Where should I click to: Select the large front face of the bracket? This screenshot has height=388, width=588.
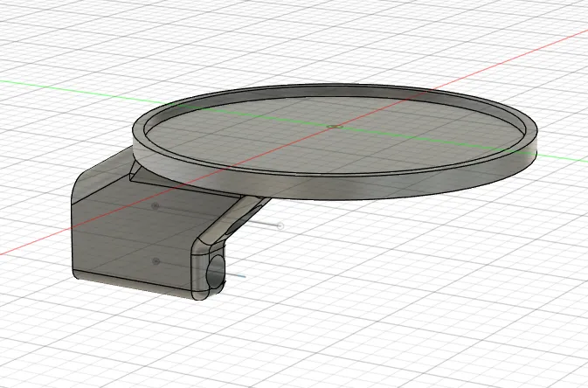(x=131, y=240)
